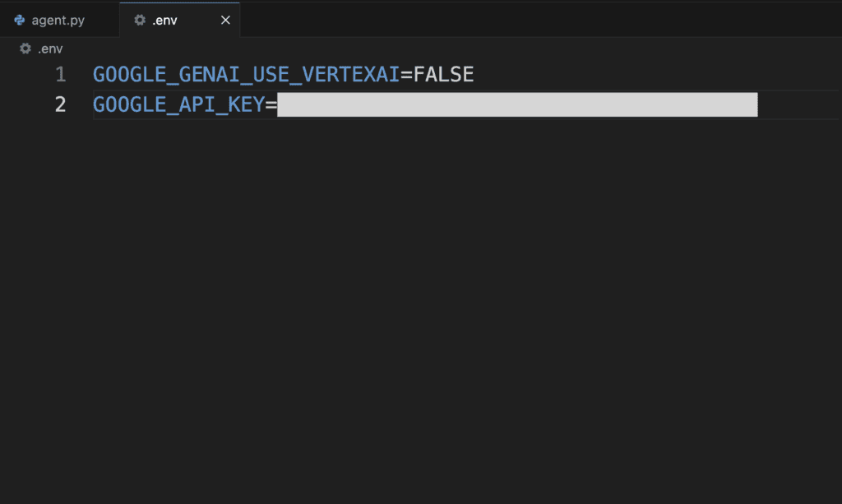Select the .env tab label

click(x=164, y=21)
